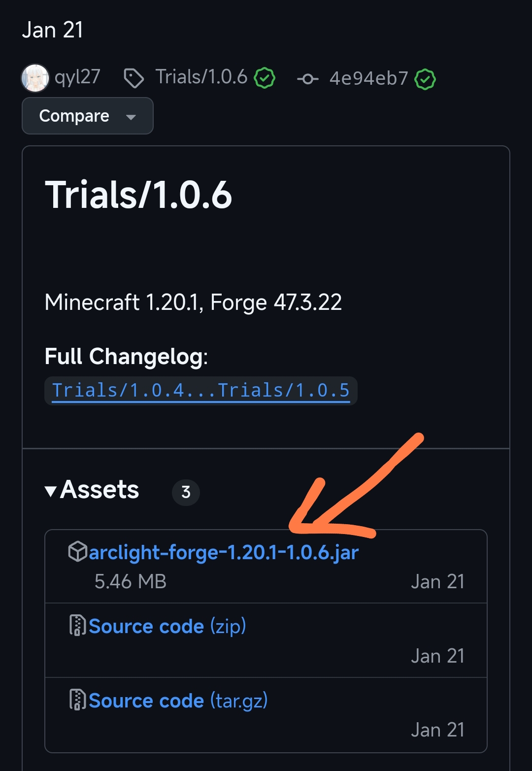Open commit 4e94eb7

[x=369, y=78]
